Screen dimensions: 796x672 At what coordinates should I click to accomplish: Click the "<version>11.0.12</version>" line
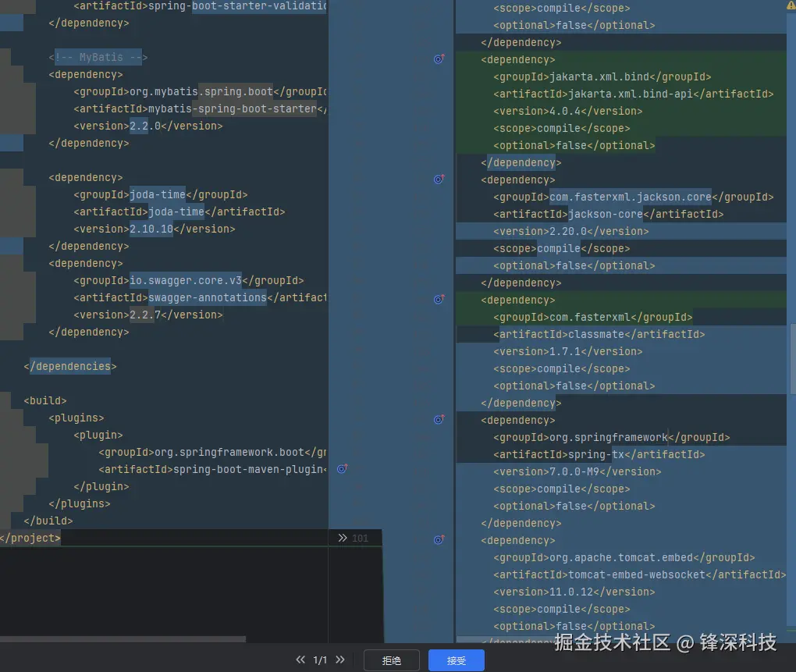[574, 592]
